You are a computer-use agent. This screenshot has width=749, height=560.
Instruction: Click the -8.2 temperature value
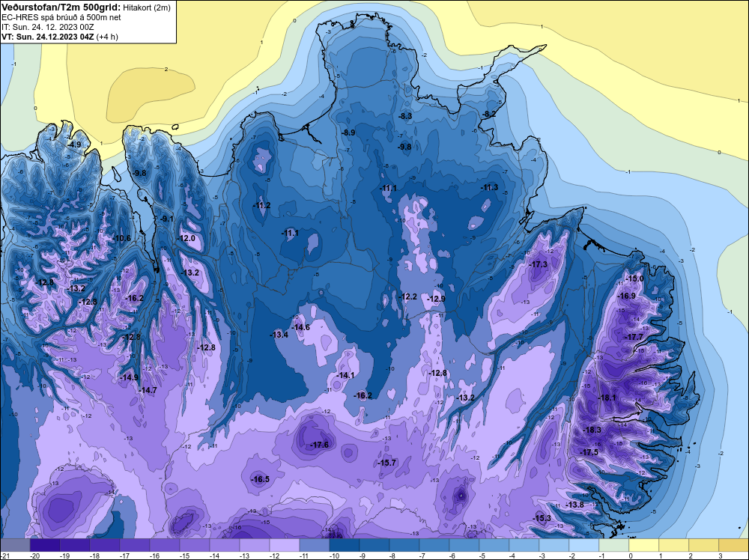pos(489,114)
